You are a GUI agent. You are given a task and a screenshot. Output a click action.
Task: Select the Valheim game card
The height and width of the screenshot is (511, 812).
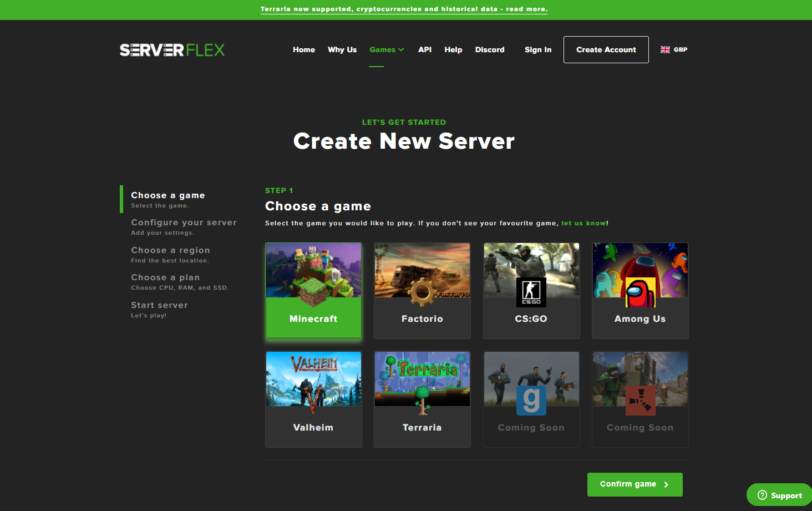(313, 399)
